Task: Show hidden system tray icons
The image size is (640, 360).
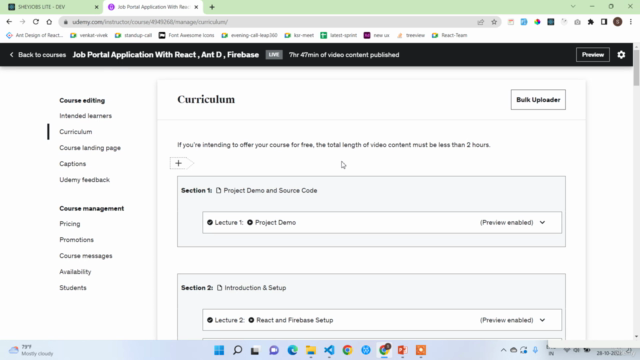Action: [503, 350]
